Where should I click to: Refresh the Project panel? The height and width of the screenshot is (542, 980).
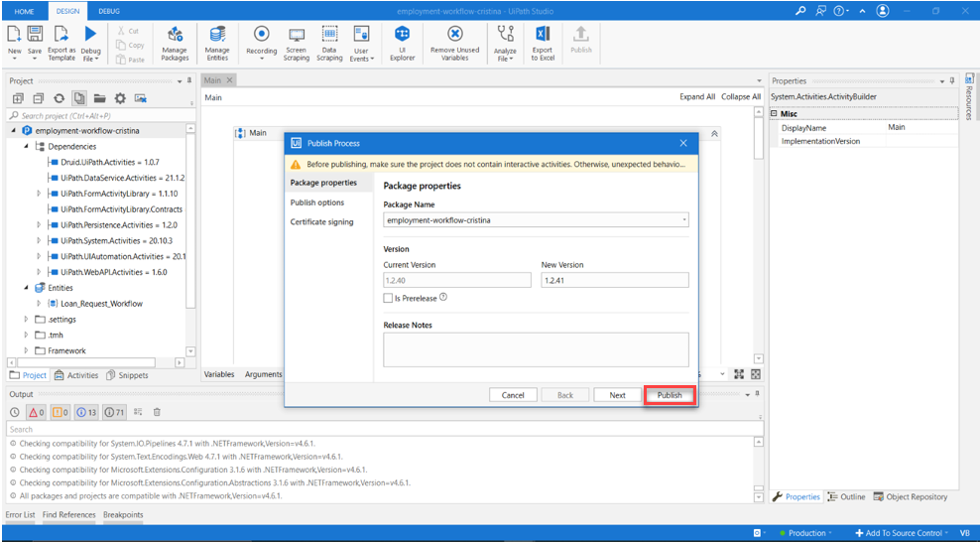tap(59, 98)
